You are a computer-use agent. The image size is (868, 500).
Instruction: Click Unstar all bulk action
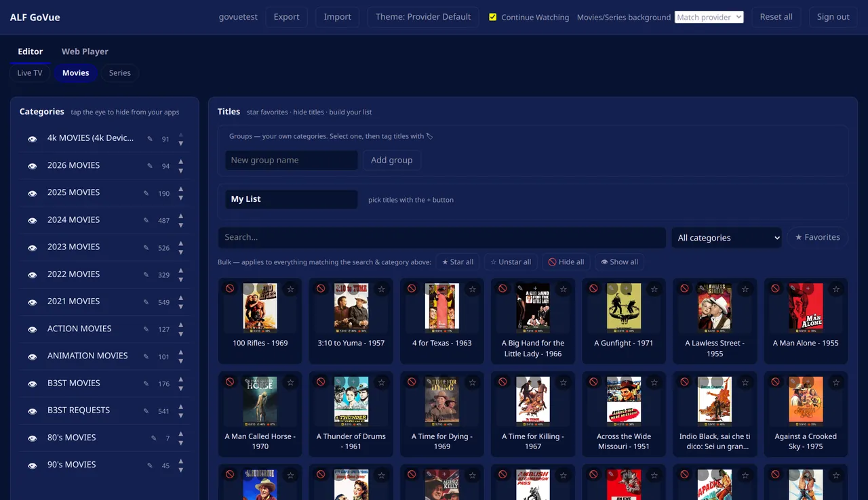511,262
